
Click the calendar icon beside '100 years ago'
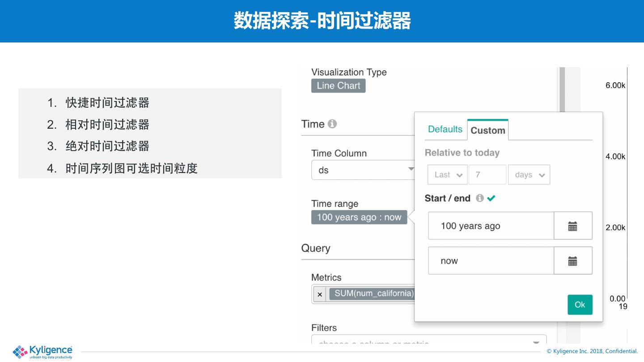[572, 226]
